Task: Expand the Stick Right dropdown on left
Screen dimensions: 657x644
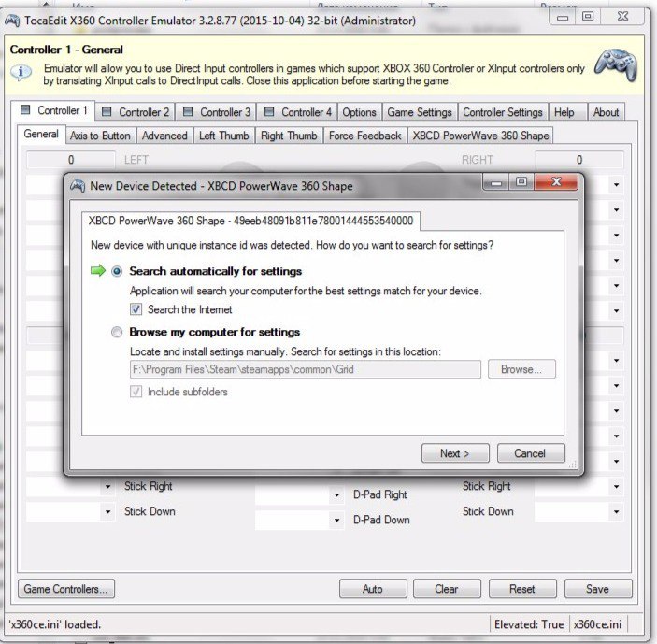Action: 108,487
